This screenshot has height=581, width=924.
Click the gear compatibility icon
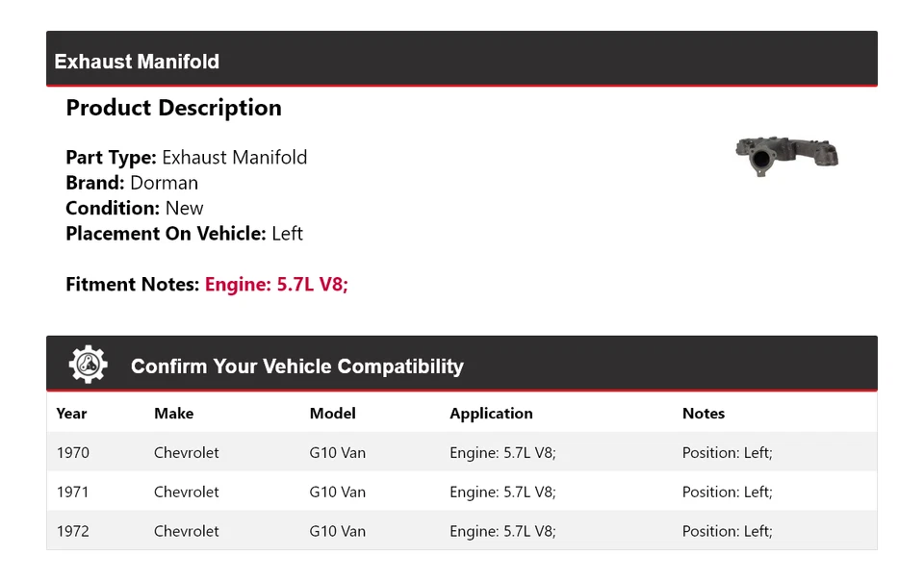[88, 365]
